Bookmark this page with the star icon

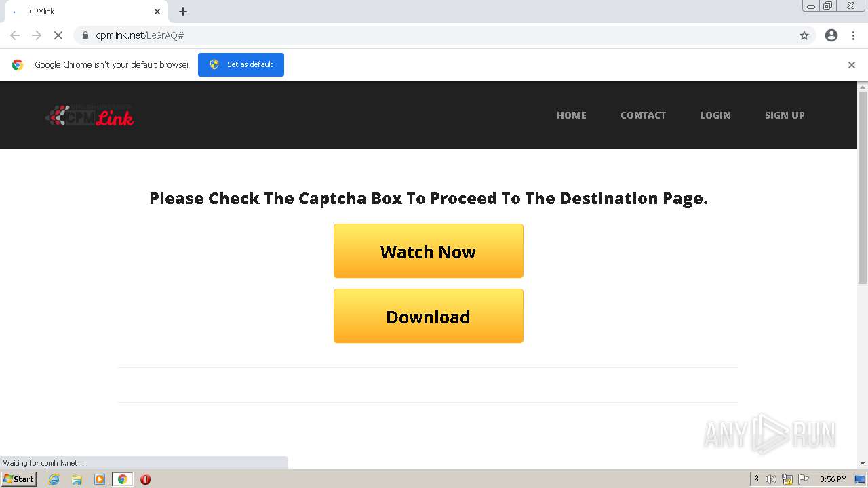click(804, 35)
